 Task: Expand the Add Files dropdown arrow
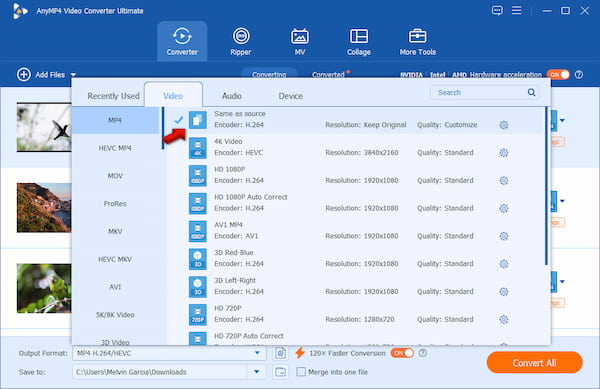(73, 75)
